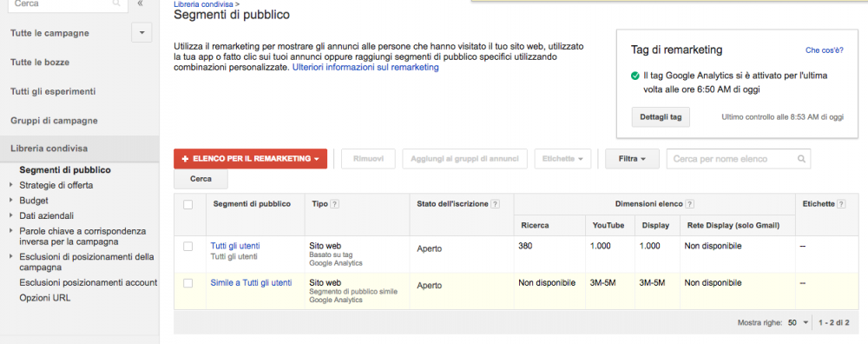868x344 pixels.
Task: Change Mostra righe count dropdown
Action: [x=798, y=321]
